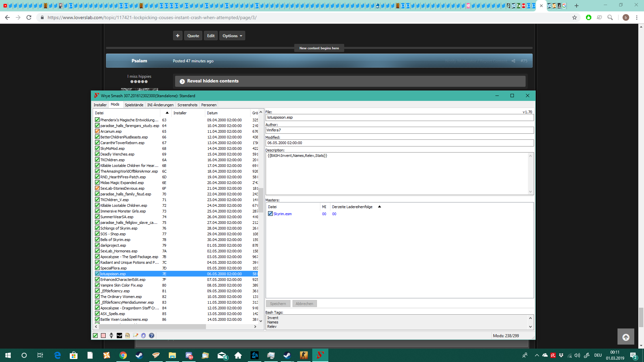Click the Quote button on the post
Image resolution: width=644 pixels, height=362 pixels.
click(193, 36)
